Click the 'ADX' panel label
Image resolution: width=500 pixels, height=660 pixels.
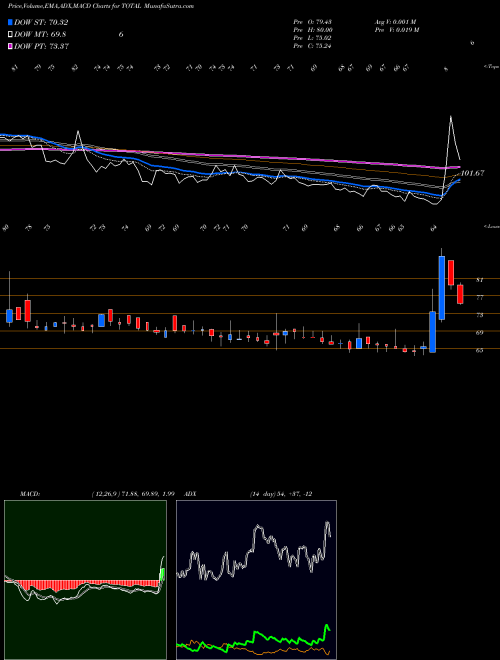click(191, 494)
